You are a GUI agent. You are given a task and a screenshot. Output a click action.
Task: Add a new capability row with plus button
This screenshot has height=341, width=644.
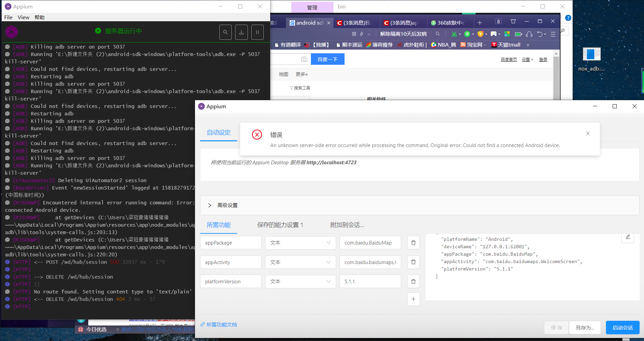413,299
